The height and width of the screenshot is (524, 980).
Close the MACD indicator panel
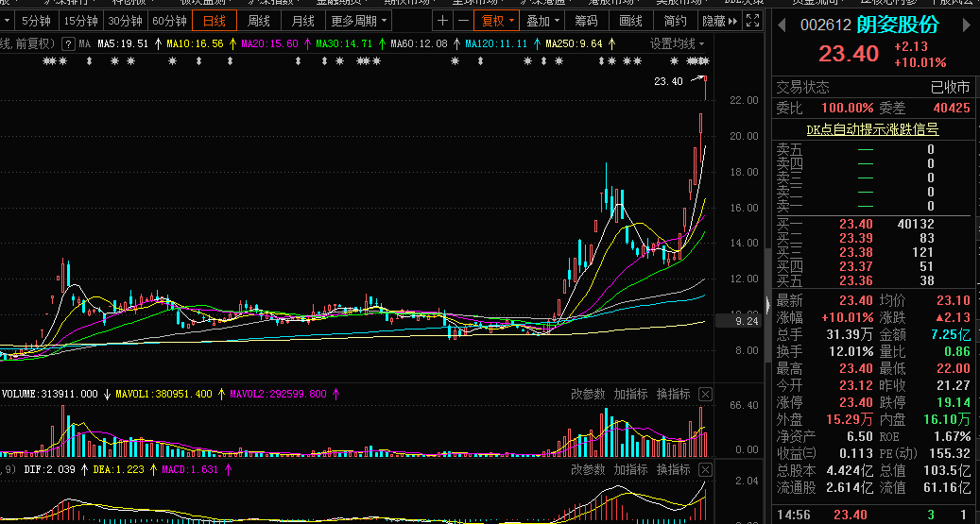tap(705, 469)
